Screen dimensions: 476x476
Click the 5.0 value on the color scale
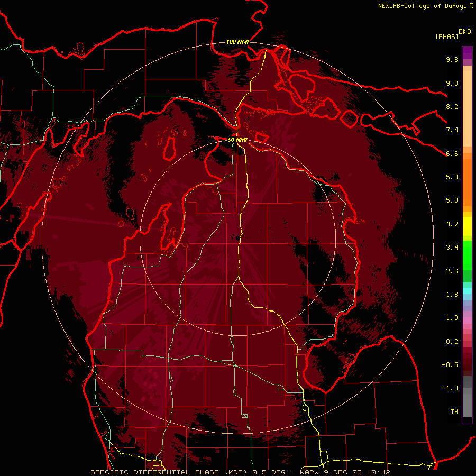(x=452, y=200)
